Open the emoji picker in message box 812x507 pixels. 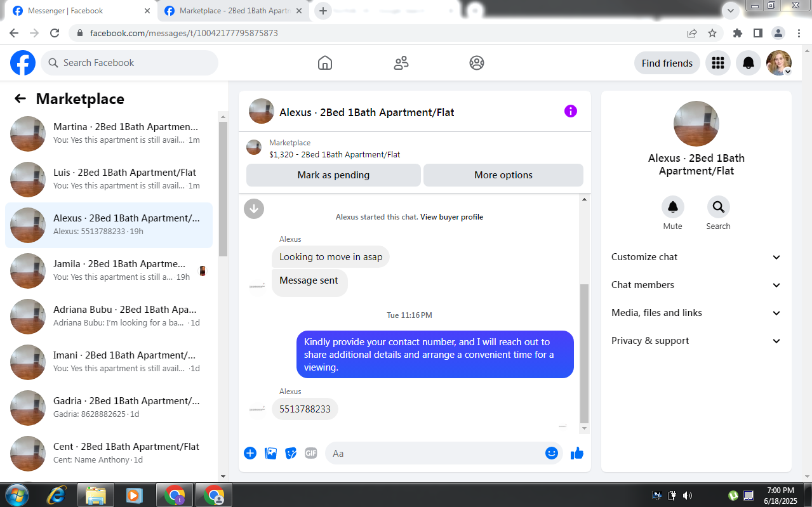point(552,453)
